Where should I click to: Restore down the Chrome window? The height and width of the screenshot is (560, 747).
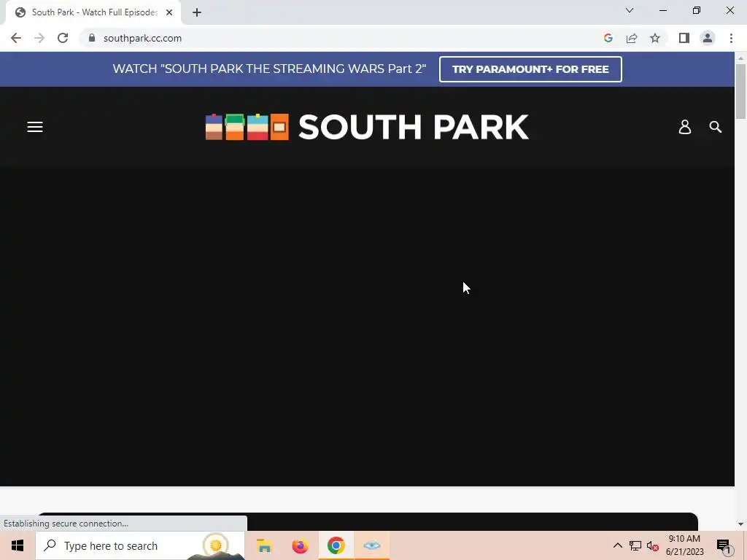coord(697,10)
